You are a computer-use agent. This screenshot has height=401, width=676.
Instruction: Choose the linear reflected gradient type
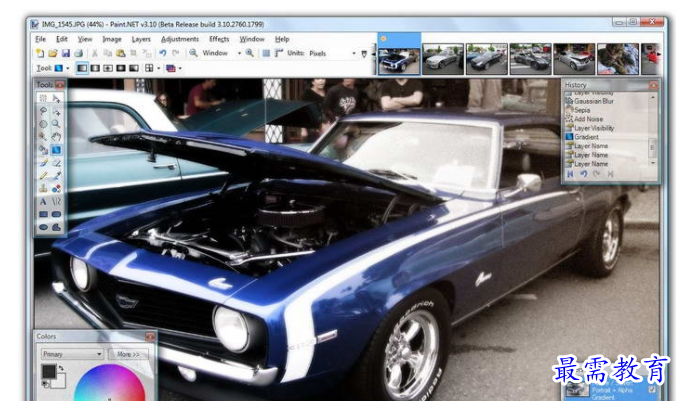coord(95,68)
